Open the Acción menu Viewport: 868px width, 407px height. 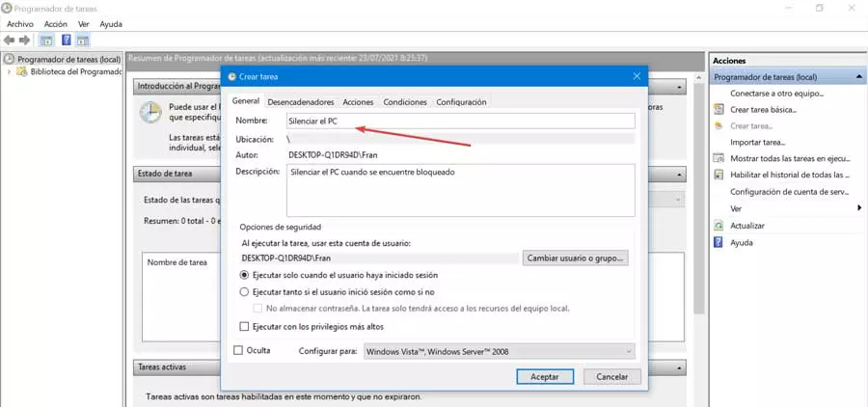coord(56,24)
